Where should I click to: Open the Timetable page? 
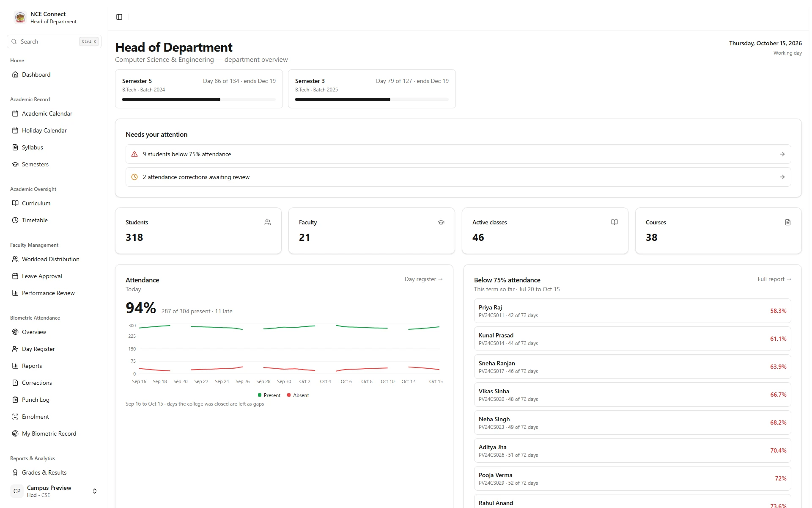point(54,220)
